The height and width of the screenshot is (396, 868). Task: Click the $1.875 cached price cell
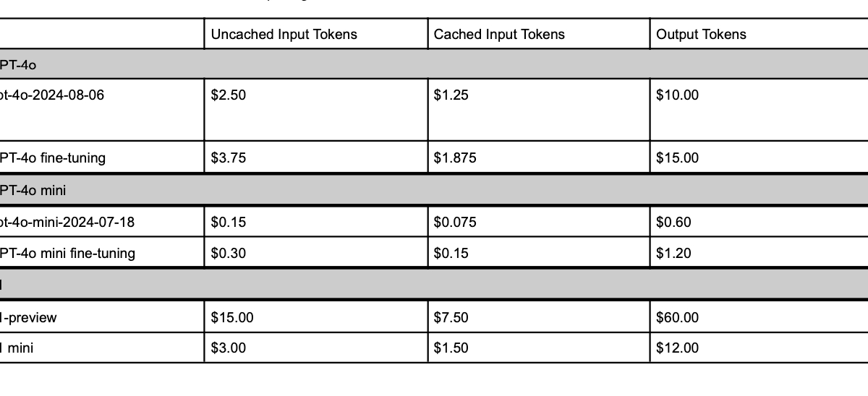[455, 158]
